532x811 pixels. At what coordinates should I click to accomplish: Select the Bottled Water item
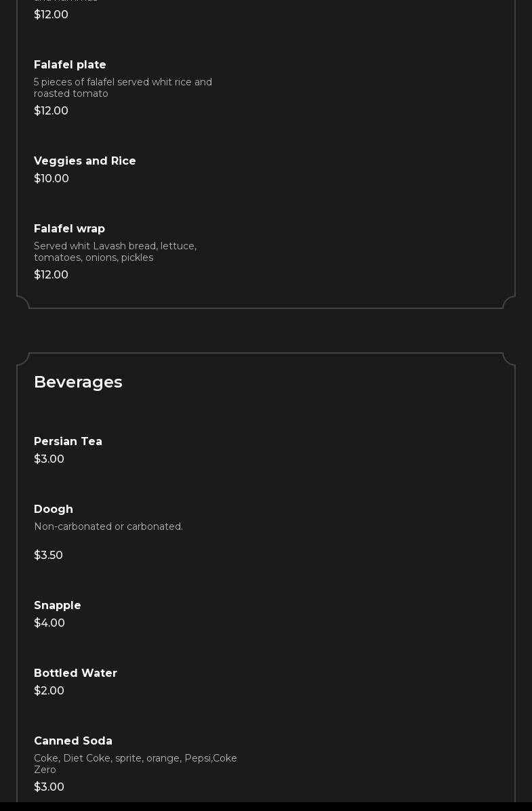(x=75, y=673)
